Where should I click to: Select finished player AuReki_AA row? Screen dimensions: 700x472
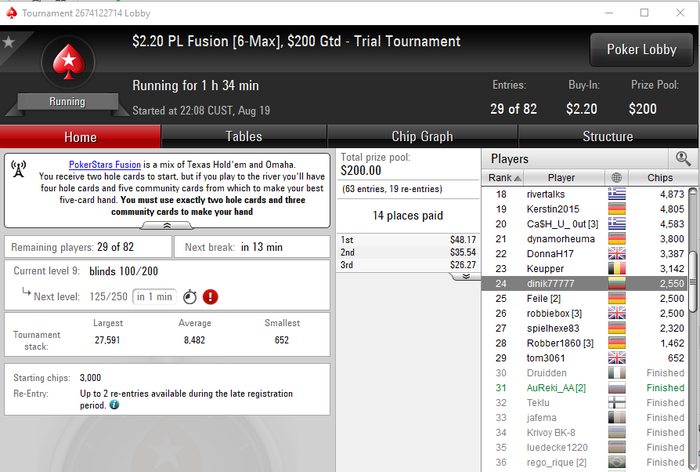(585, 388)
